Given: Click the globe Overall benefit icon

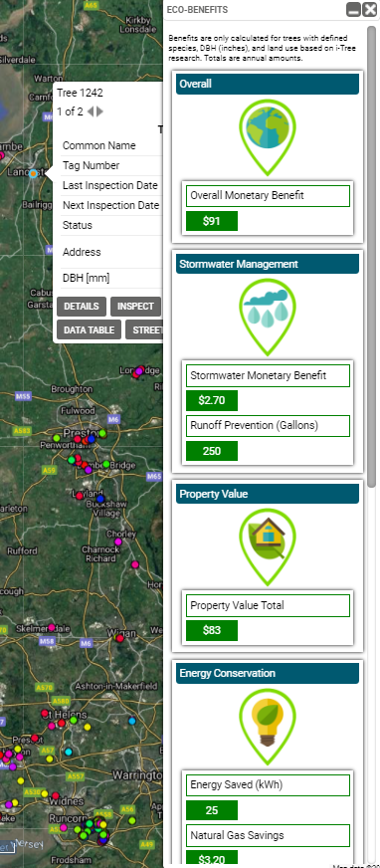Looking at the screenshot, I should tap(268, 136).
